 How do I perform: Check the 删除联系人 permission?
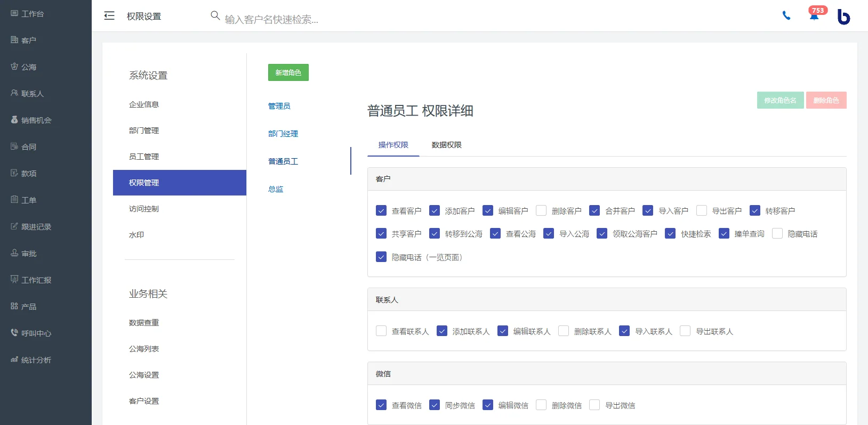pyautogui.click(x=564, y=331)
